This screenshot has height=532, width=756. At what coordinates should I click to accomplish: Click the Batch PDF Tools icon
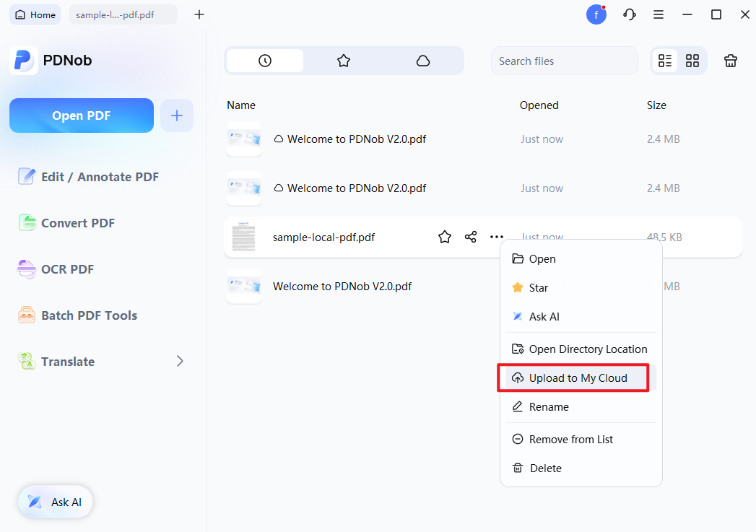pos(27,315)
